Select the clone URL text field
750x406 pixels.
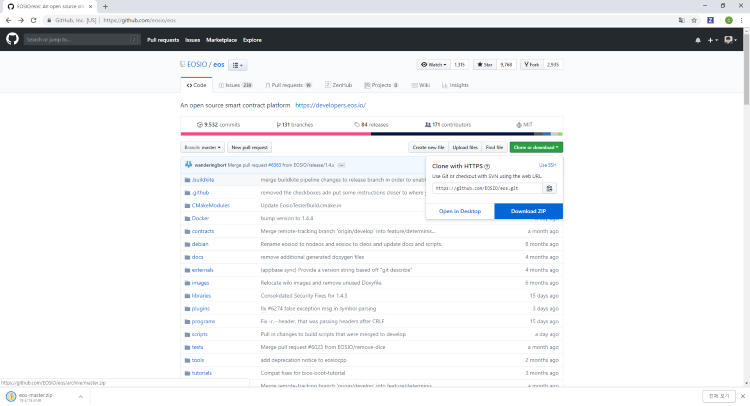(487, 188)
